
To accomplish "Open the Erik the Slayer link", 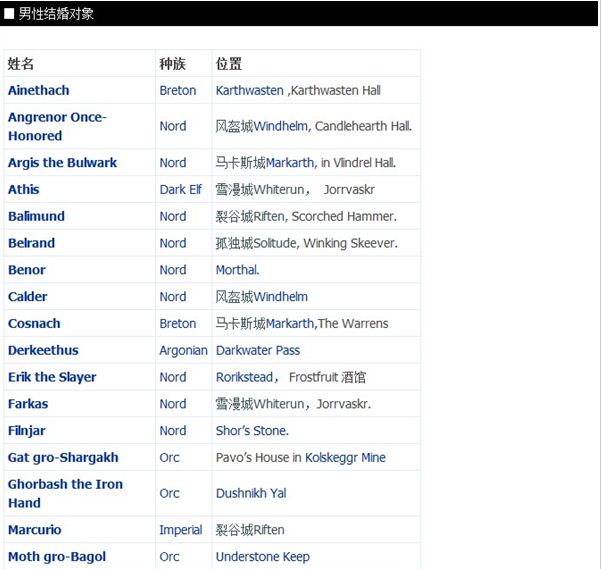I will [x=52, y=377].
